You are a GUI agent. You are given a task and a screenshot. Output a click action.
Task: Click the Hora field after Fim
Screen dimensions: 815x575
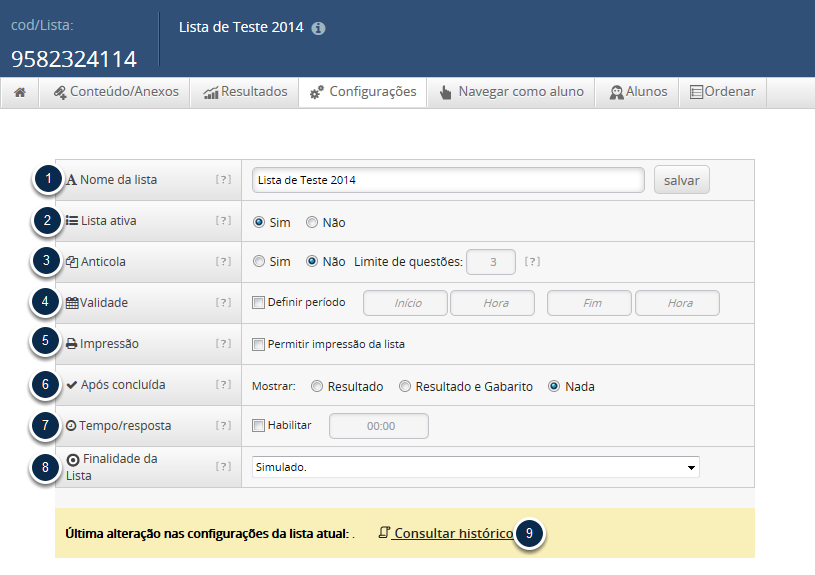pyautogui.click(x=677, y=303)
